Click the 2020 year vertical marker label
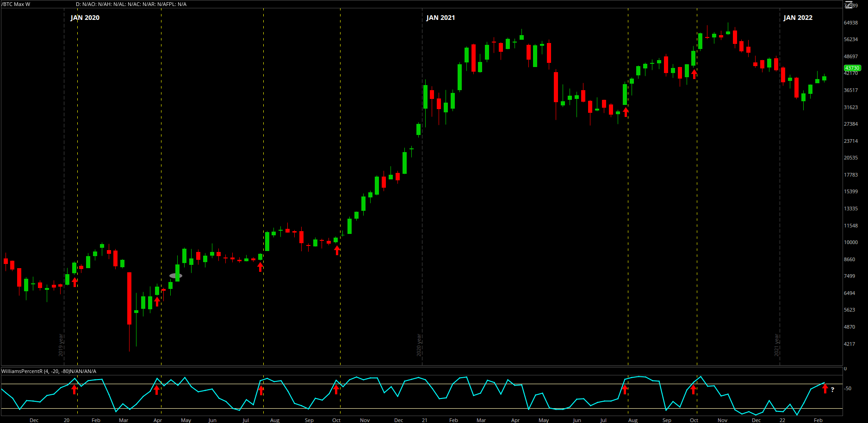This screenshot has width=868, height=423. (x=419, y=345)
